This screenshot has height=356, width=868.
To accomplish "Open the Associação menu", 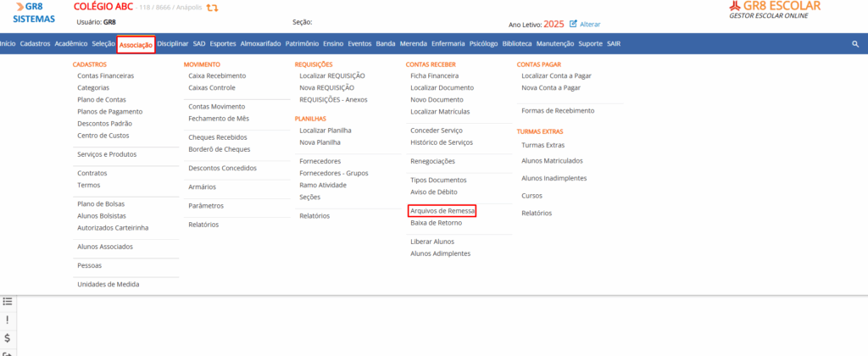I will (136, 44).
